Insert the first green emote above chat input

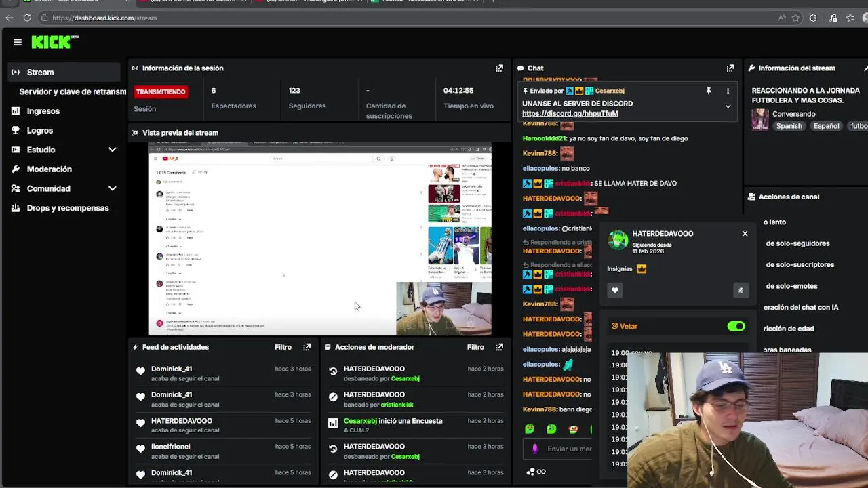(x=530, y=429)
